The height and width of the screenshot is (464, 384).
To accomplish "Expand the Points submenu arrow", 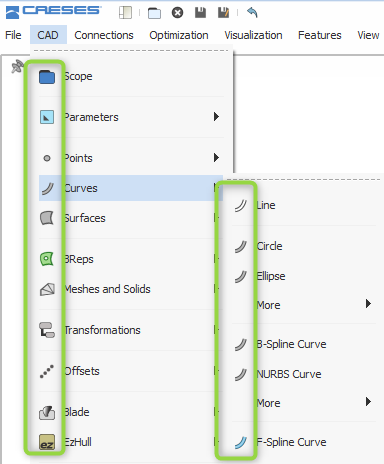I will click(216, 157).
